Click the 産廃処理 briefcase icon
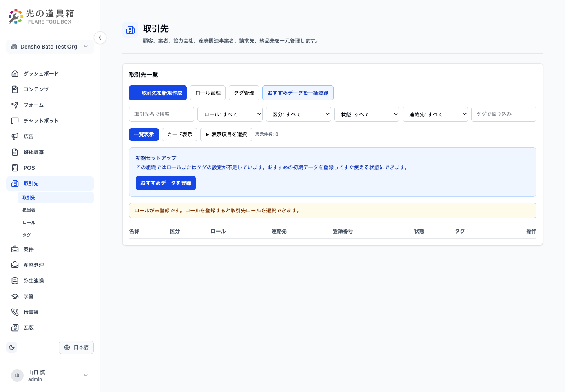This screenshot has height=392, width=565. click(15, 265)
